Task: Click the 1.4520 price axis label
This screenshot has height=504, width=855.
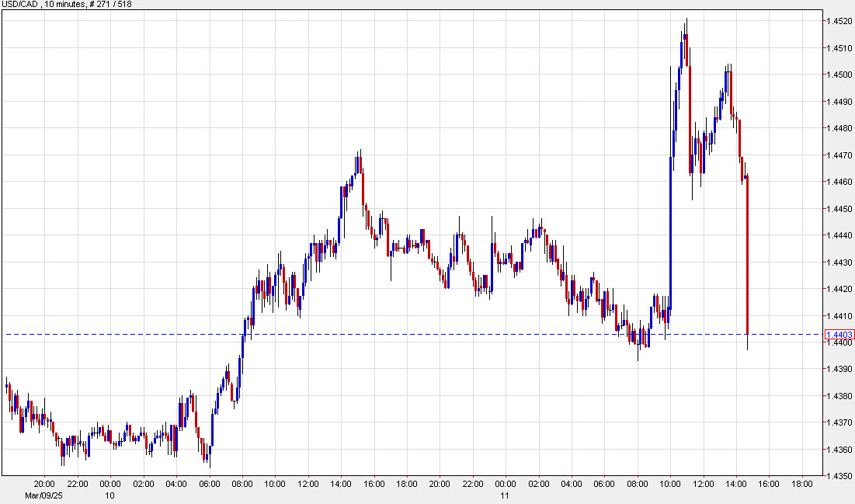Action: pos(839,21)
